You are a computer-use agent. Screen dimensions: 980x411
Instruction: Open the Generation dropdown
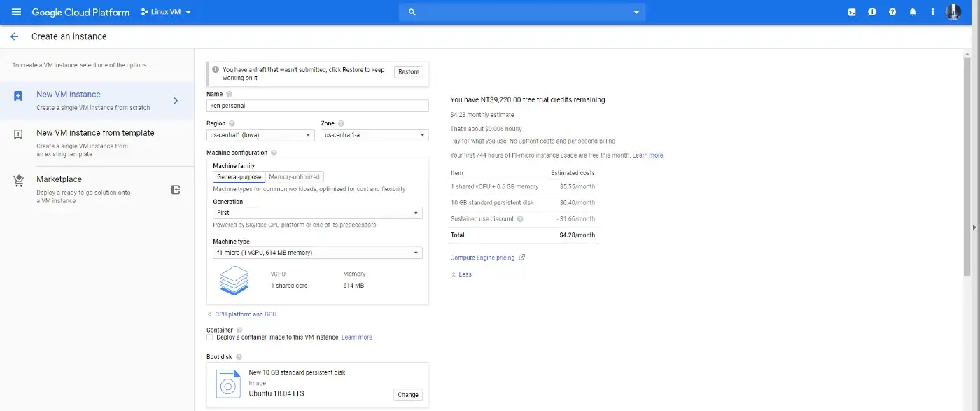coord(318,213)
